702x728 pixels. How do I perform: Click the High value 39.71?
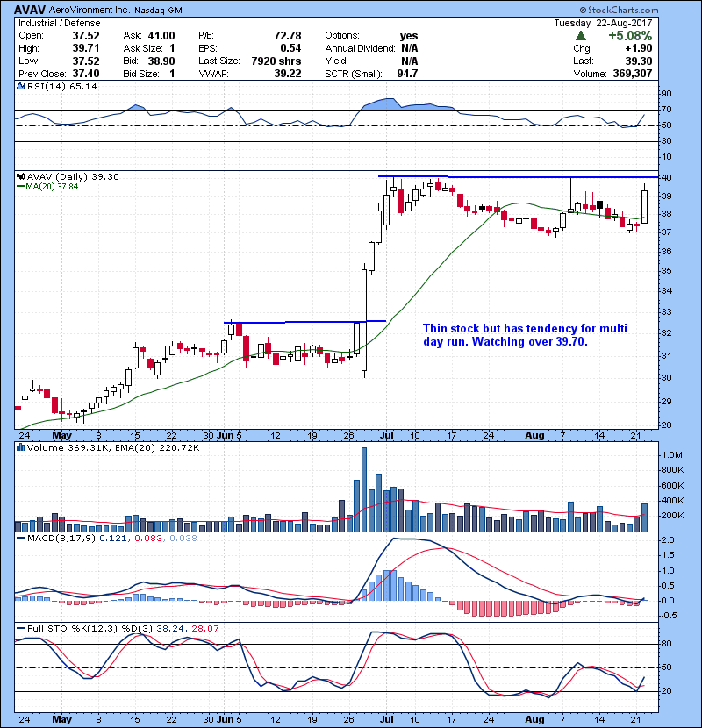pyautogui.click(x=86, y=48)
